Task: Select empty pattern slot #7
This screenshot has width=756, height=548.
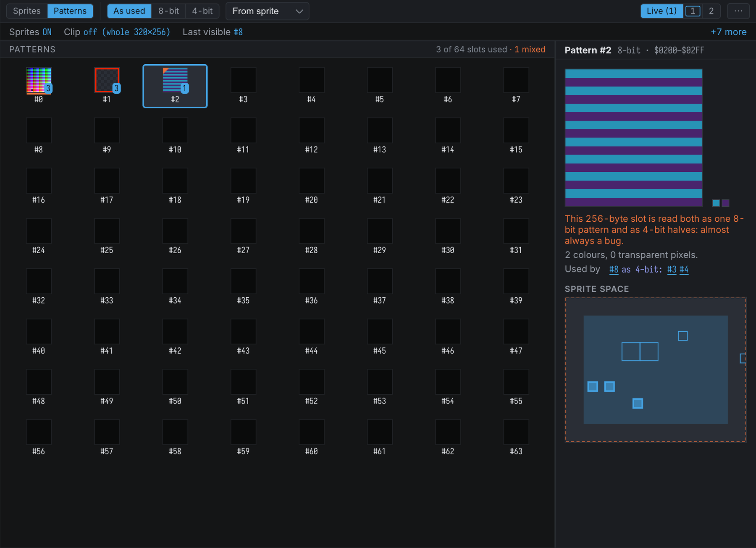Action: coord(516,81)
